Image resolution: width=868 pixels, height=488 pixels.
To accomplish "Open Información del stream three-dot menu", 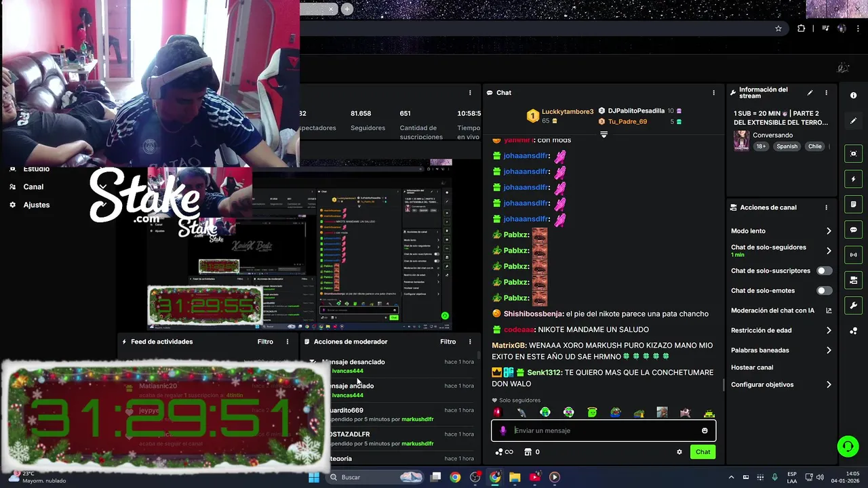I will tap(826, 93).
